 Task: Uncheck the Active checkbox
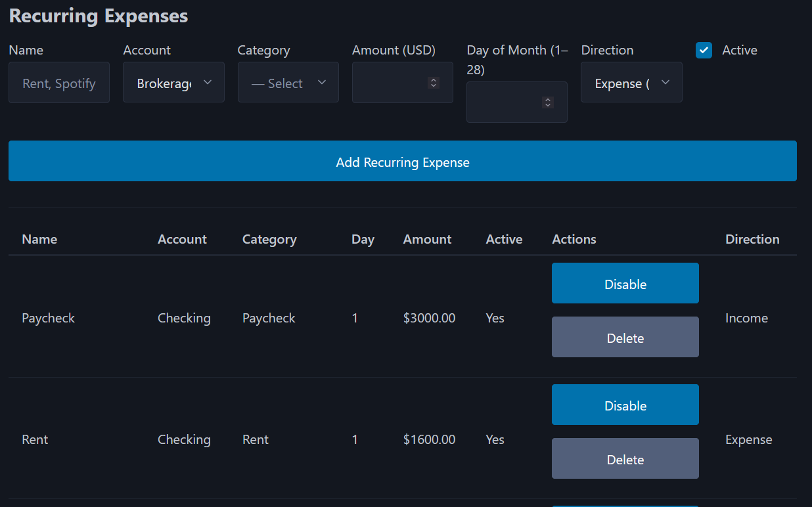(704, 50)
